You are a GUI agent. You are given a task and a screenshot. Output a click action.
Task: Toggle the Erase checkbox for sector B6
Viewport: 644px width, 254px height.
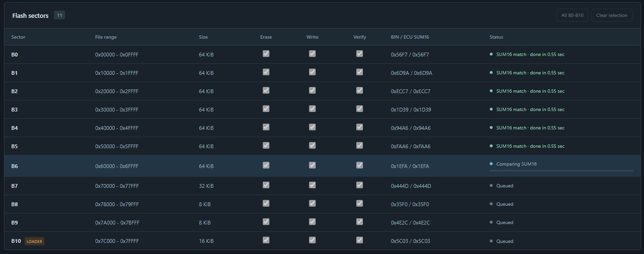point(266,165)
